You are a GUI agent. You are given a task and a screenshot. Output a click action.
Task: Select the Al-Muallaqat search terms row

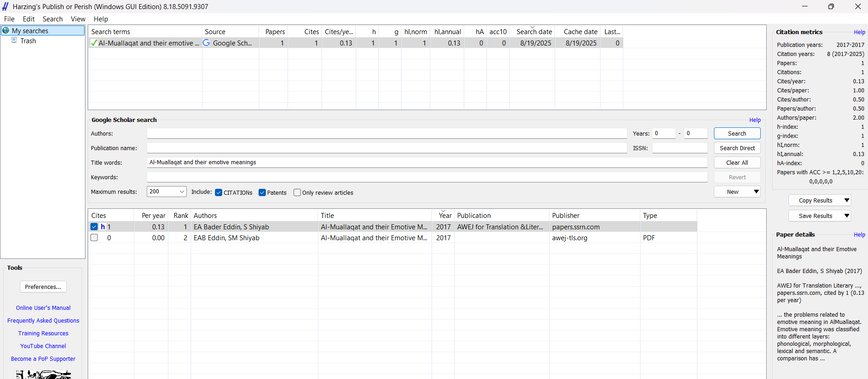pos(355,43)
